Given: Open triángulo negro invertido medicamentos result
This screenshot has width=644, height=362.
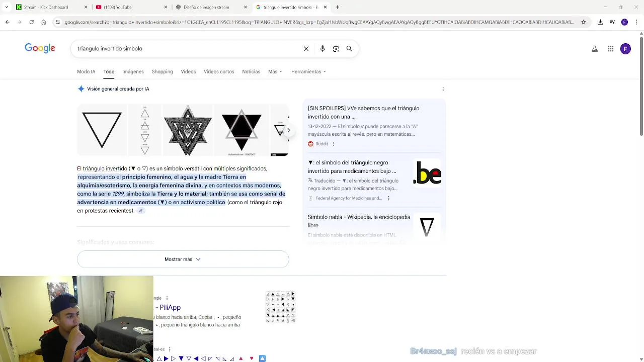Looking at the screenshot, I should pos(352,167).
